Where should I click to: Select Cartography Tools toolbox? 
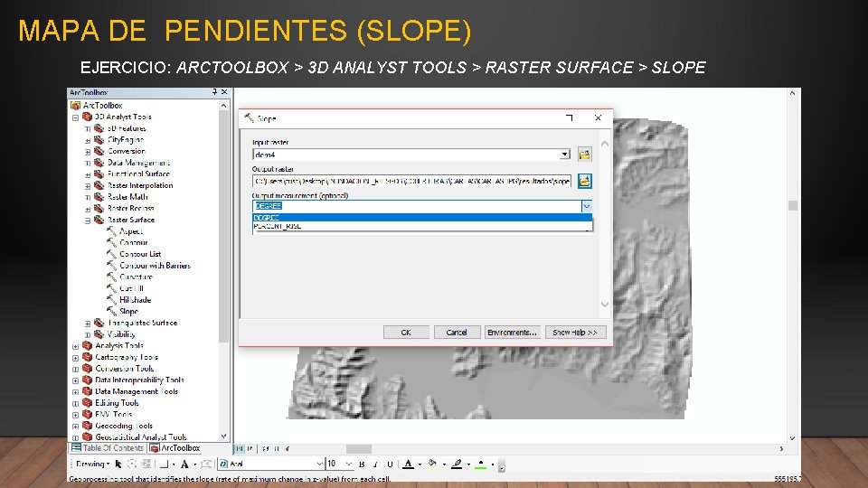pos(120,358)
